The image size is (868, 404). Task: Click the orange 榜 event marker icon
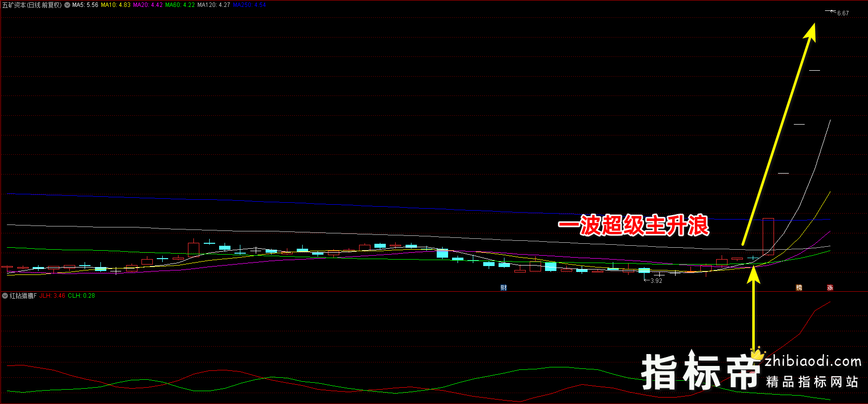(x=799, y=288)
